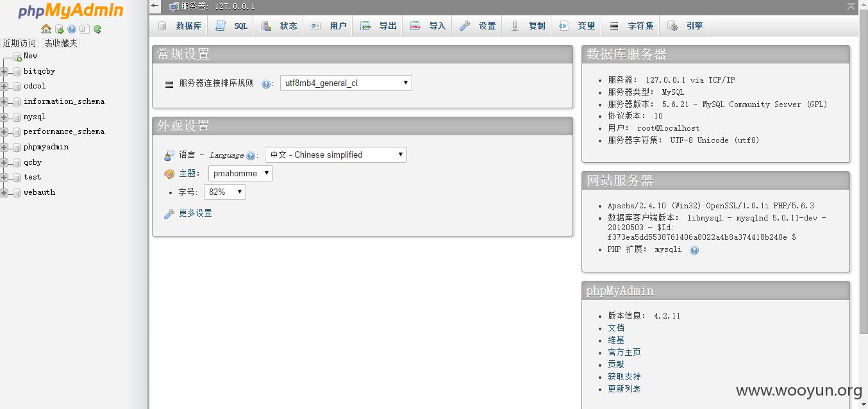Expand the test database tree node
868x409 pixels.
[x=4, y=177]
